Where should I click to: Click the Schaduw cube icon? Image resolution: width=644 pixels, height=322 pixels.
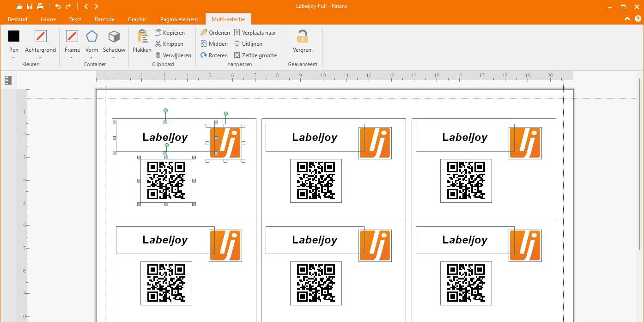[x=114, y=36]
